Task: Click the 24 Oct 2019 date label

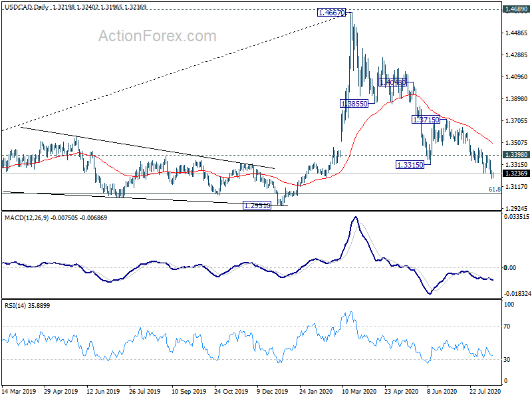Action: tap(231, 391)
